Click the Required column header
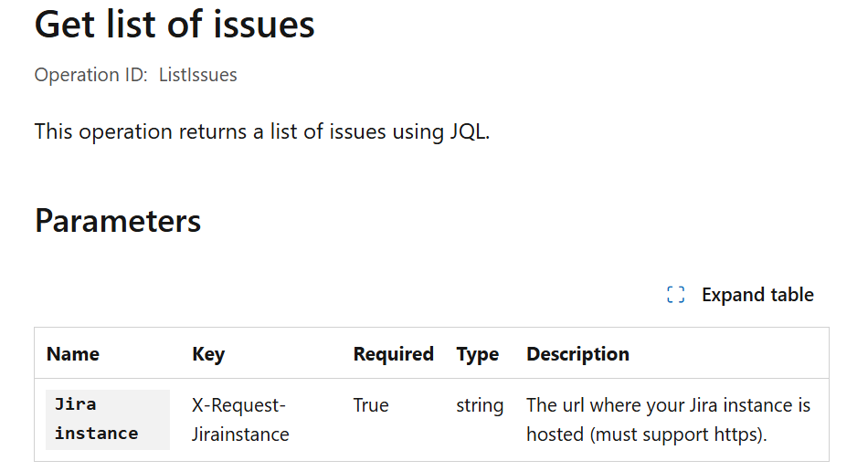 point(393,354)
